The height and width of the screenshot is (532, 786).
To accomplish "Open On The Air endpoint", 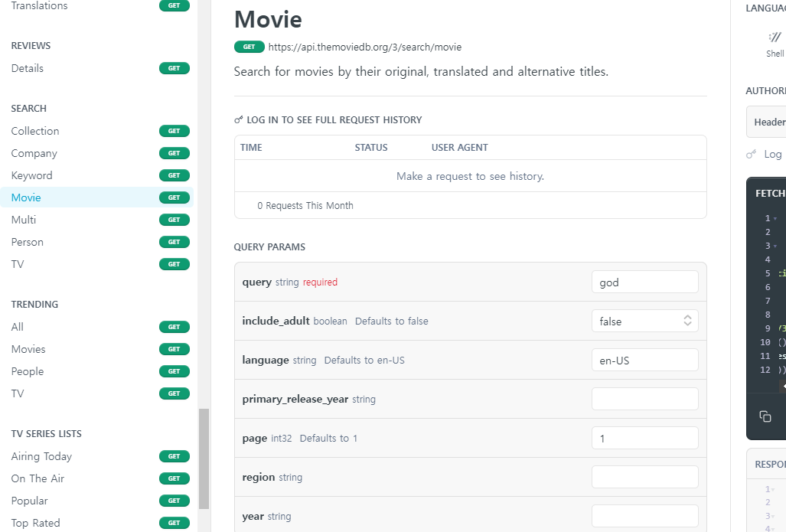I will [96, 478].
